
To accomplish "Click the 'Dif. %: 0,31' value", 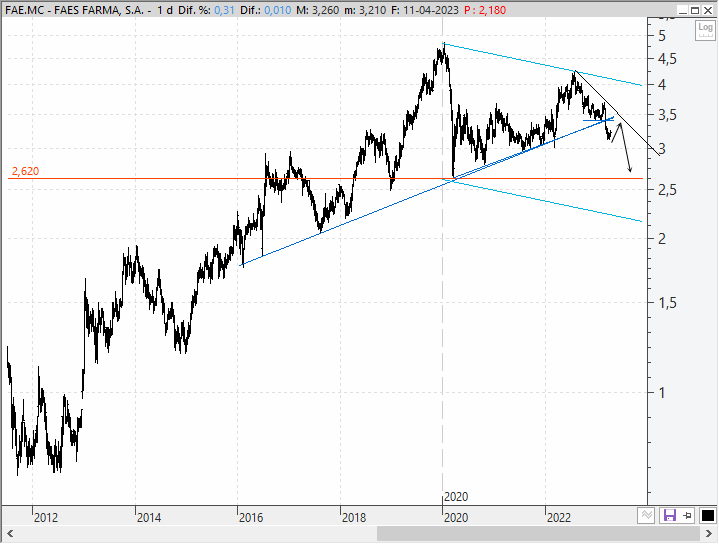I will [x=206, y=10].
